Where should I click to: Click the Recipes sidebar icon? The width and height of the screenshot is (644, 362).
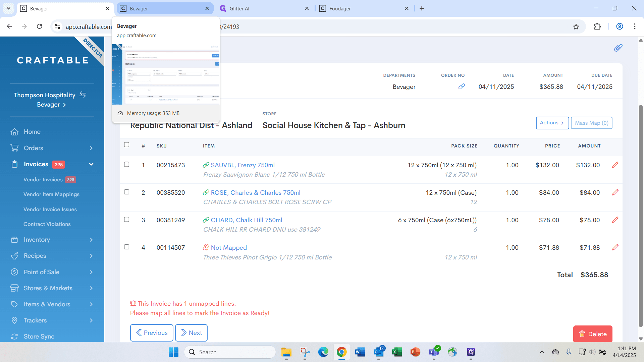14,256
